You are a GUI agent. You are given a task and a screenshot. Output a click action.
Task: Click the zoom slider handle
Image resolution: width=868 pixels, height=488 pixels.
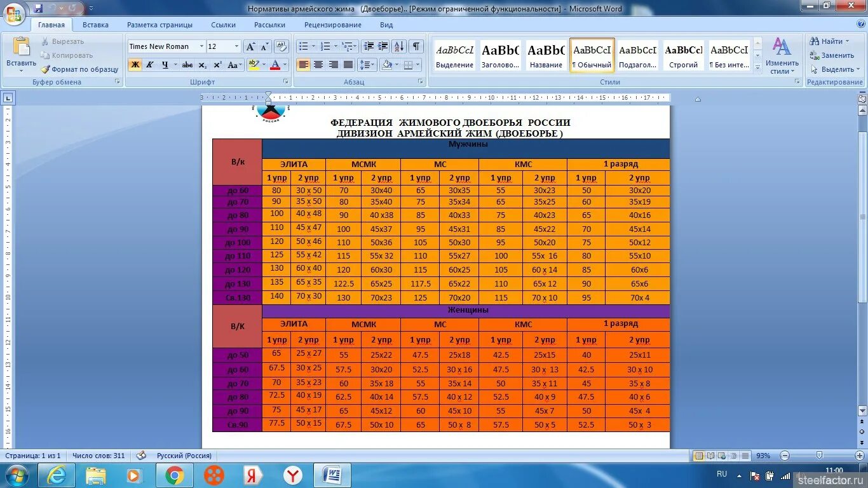pos(819,456)
